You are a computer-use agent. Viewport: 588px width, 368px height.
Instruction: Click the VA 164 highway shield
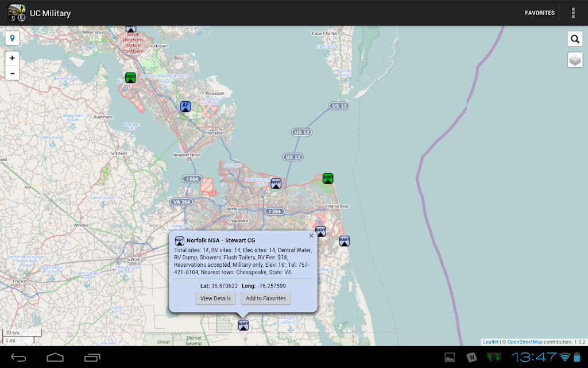coord(182,202)
